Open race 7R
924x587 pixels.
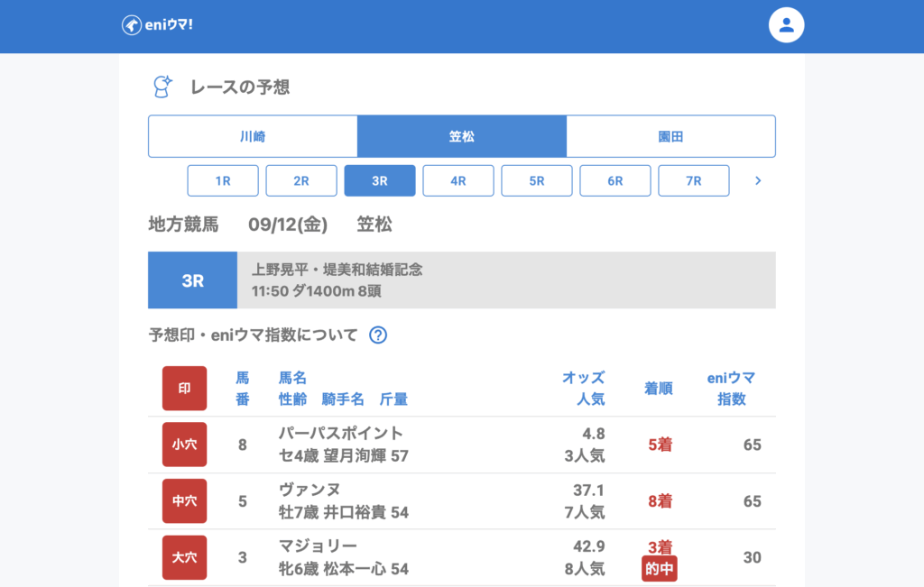coord(694,180)
